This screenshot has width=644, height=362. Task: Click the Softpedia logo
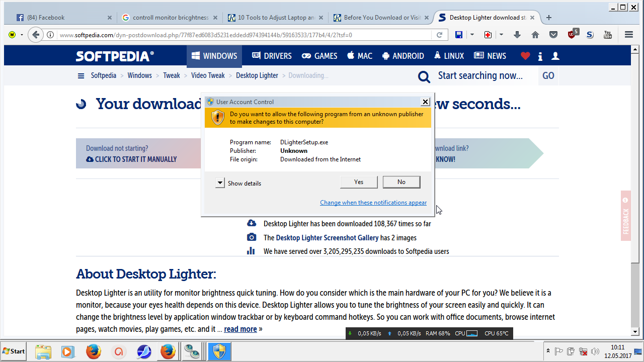tap(115, 56)
